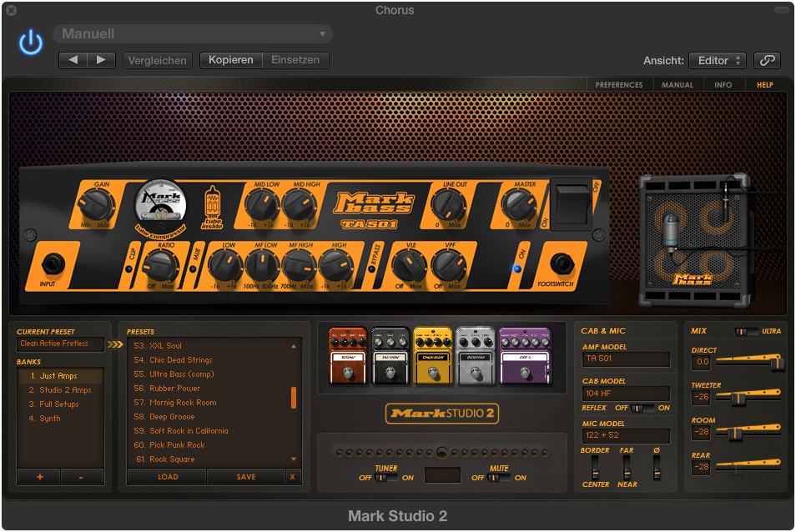The height and width of the screenshot is (532, 796).
Task: Click the link chain icon button
Action: [767, 60]
